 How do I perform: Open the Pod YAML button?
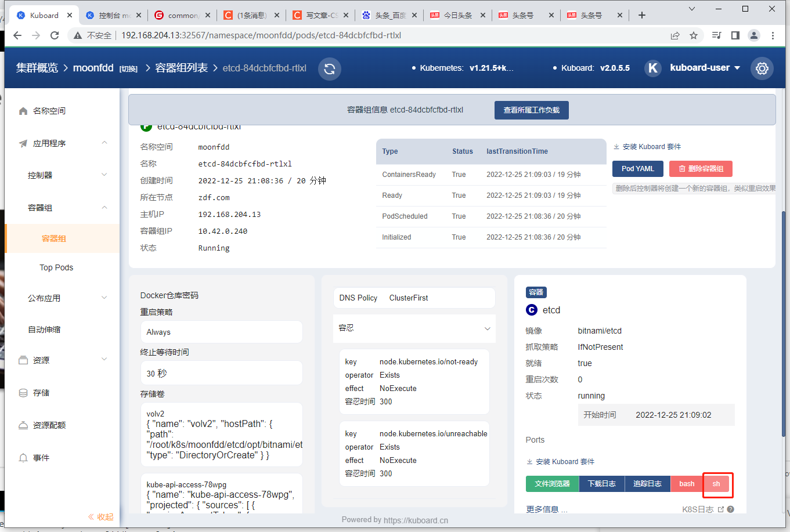click(637, 169)
